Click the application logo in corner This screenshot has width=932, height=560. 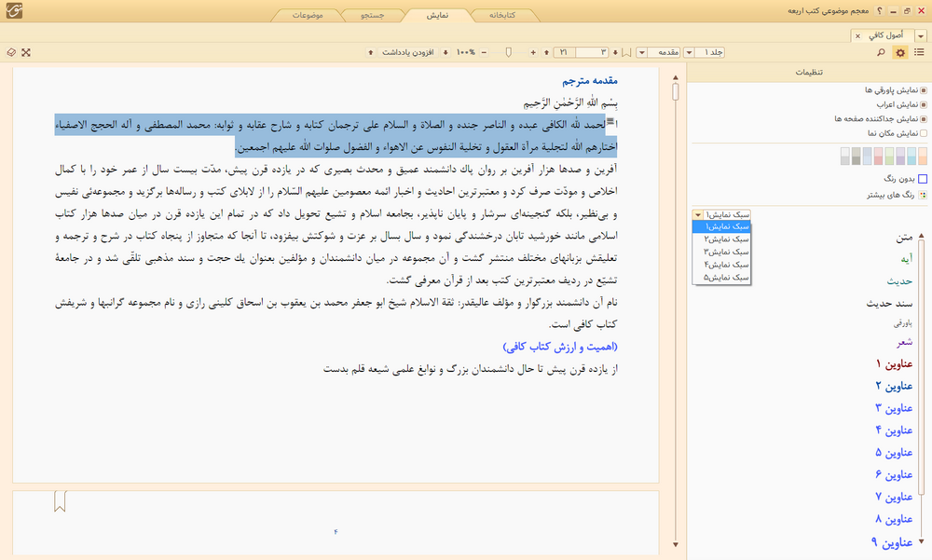coord(14,10)
